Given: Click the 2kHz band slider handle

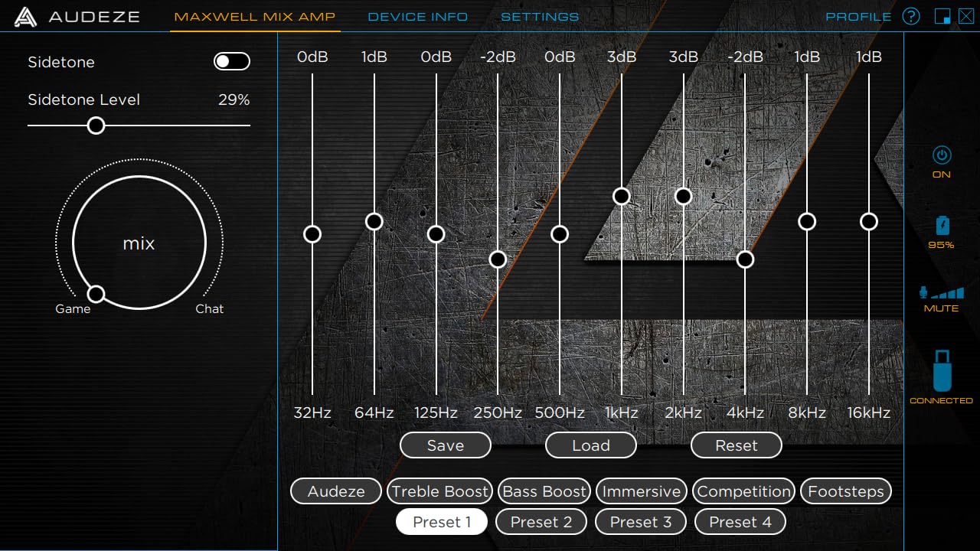Looking at the screenshot, I should (684, 197).
